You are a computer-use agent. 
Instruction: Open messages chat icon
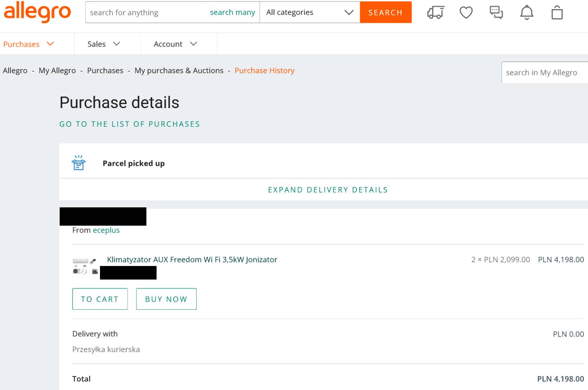tap(496, 12)
